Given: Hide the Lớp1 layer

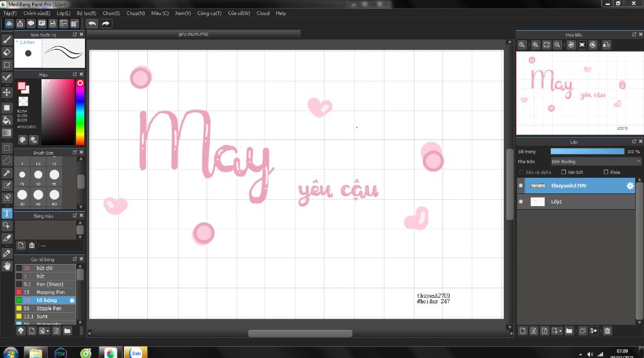Looking at the screenshot, I should pyautogui.click(x=521, y=202).
